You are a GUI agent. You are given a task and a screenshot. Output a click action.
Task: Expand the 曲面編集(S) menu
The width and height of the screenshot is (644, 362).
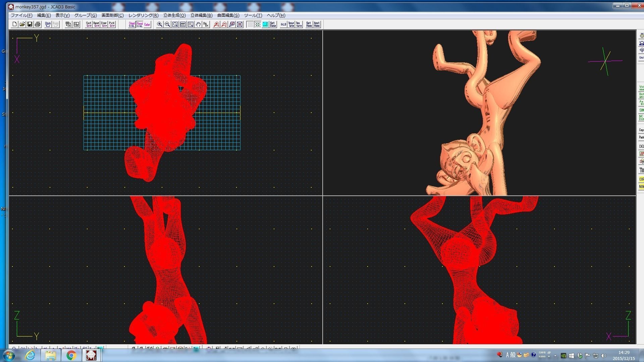(x=228, y=15)
